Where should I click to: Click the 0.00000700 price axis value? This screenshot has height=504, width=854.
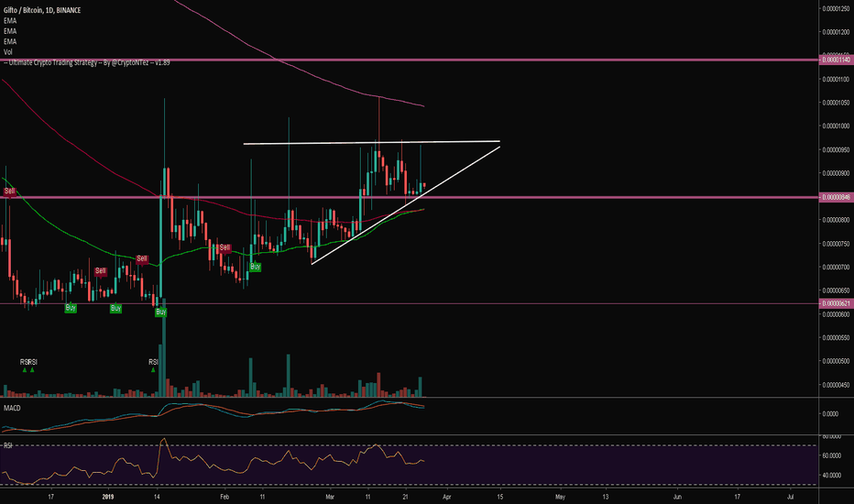click(x=836, y=267)
